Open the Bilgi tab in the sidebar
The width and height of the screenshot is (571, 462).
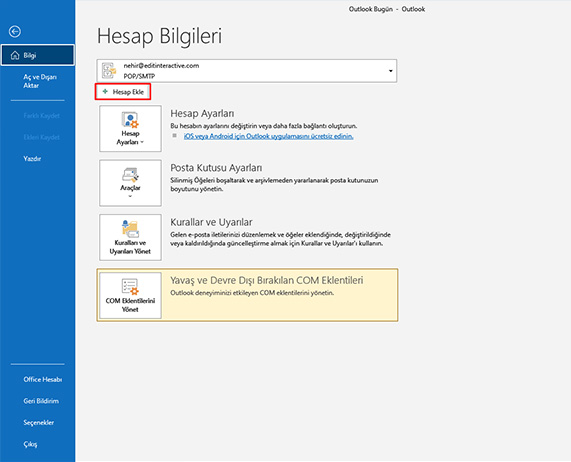coord(38,55)
